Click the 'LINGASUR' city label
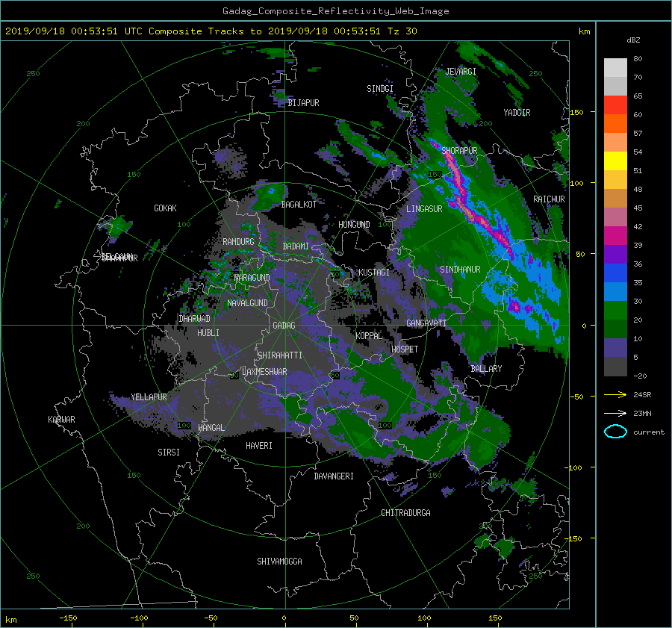 424,209
